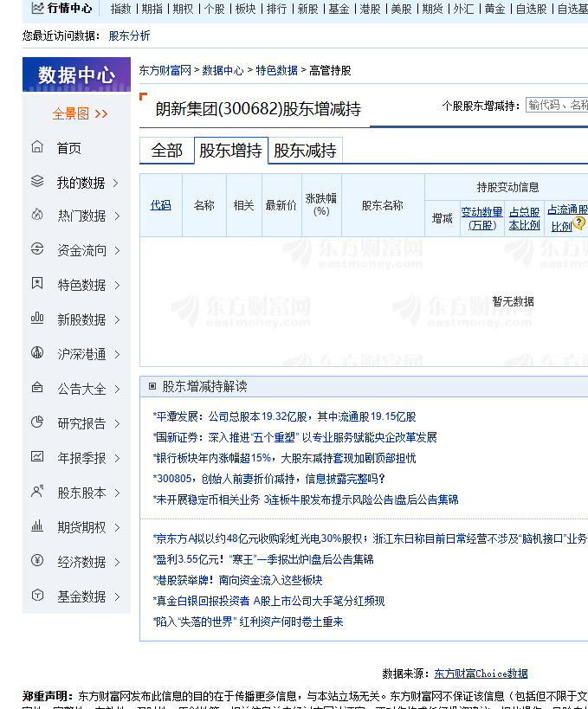Screen dimensions: 588x709
Task: Click the 首页 home icon
Action: point(37,146)
